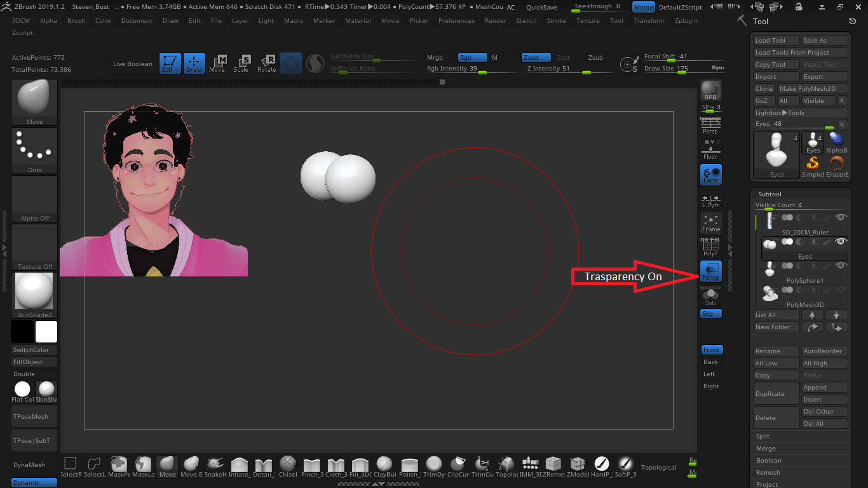Open the Dots stroke selector
Screen dimensions: 868x488
pyautogui.click(x=34, y=151)
